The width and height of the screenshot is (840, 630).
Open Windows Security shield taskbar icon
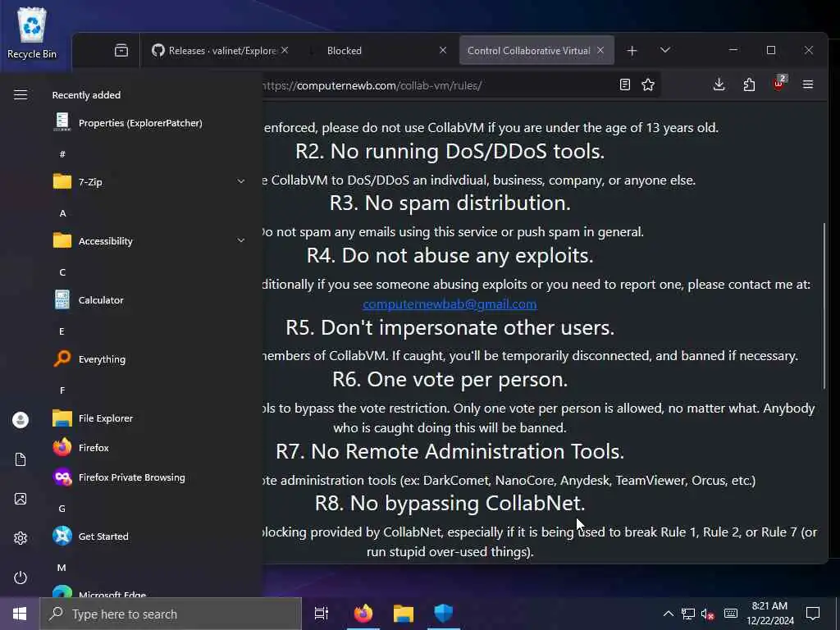[444, 614]
